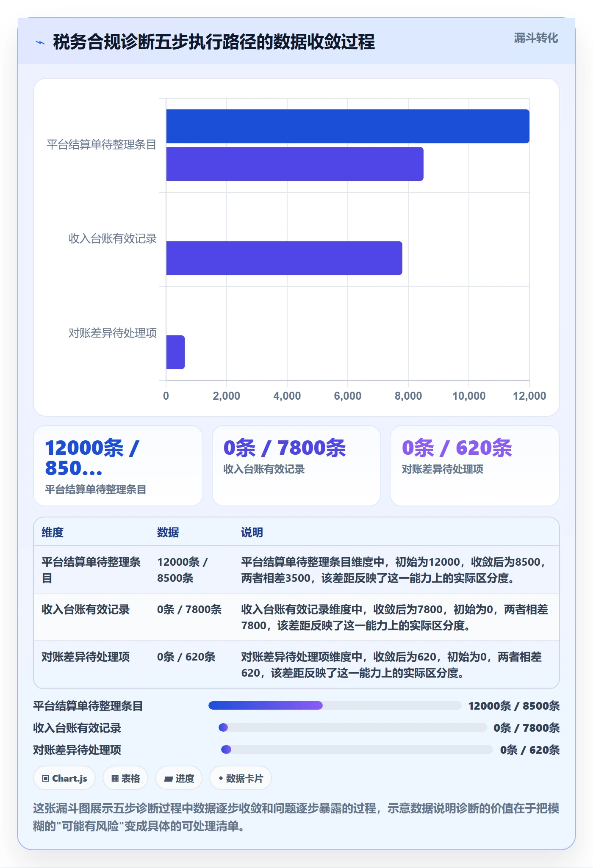Click table cell 12000条 / 8500条

coord(183,570)
